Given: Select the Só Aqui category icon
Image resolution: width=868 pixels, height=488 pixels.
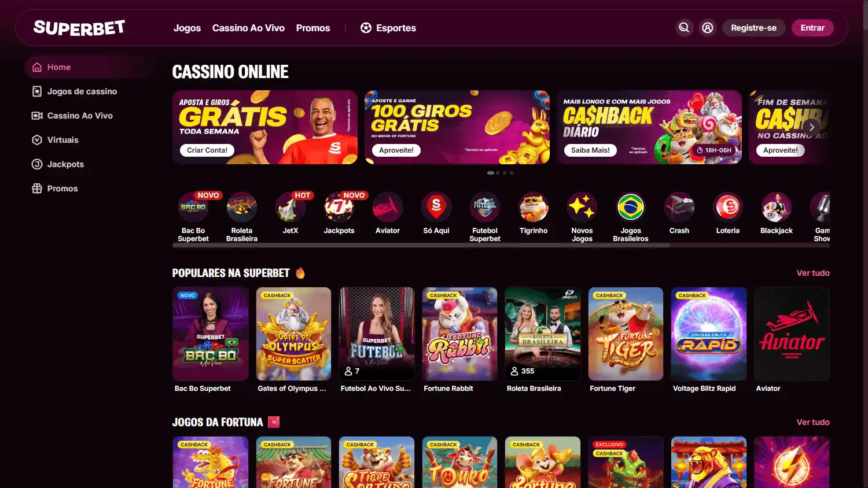Looking at the screenshot, I should [436, 207].
